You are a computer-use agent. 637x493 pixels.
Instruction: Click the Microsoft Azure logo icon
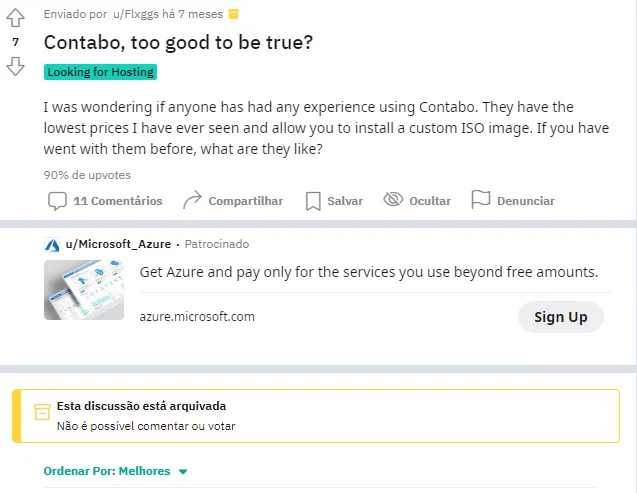click(x=52, y=244)
